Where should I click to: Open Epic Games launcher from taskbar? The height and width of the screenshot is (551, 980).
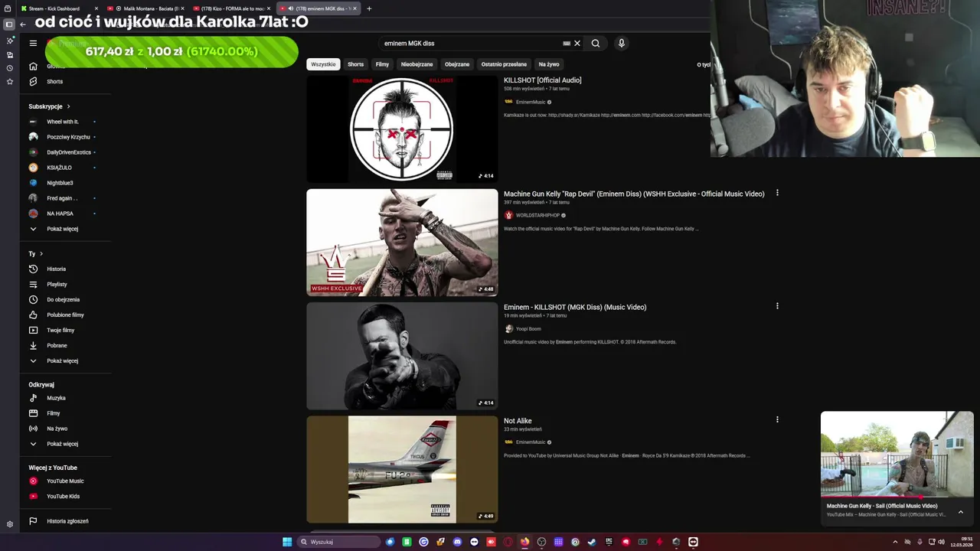tap(609, 542)
